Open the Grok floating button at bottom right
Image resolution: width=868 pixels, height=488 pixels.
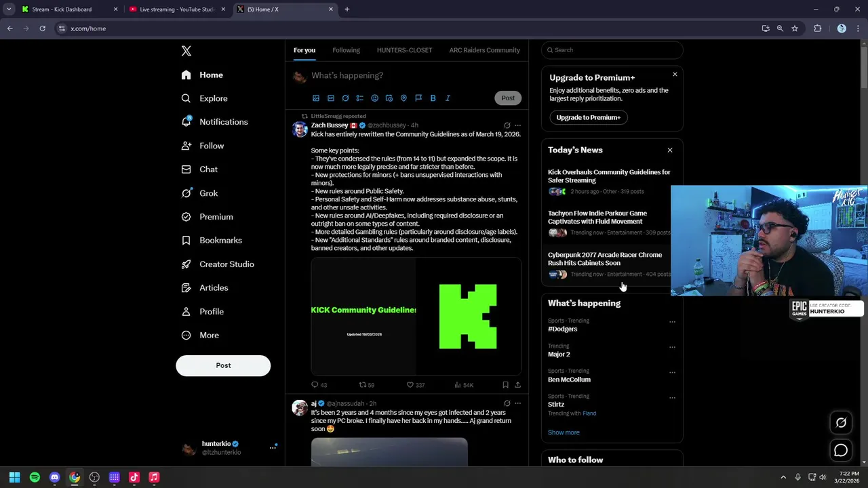(841, 422)
